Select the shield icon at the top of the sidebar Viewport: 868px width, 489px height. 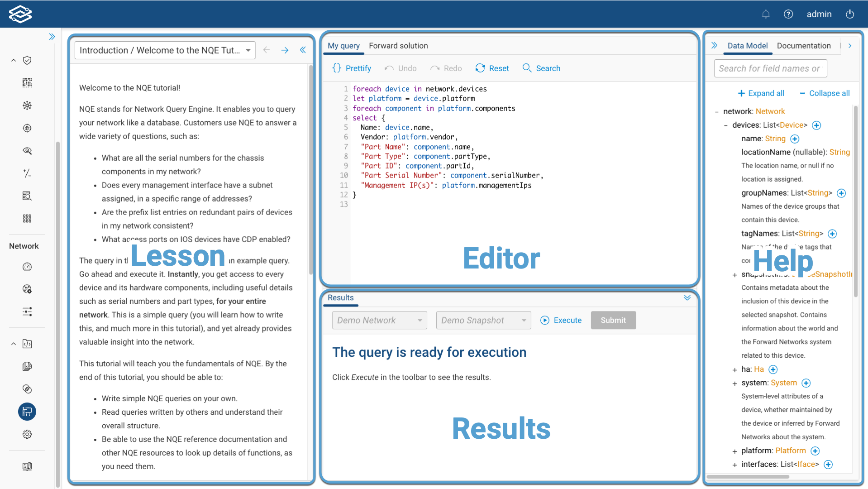tap(27, 60)
